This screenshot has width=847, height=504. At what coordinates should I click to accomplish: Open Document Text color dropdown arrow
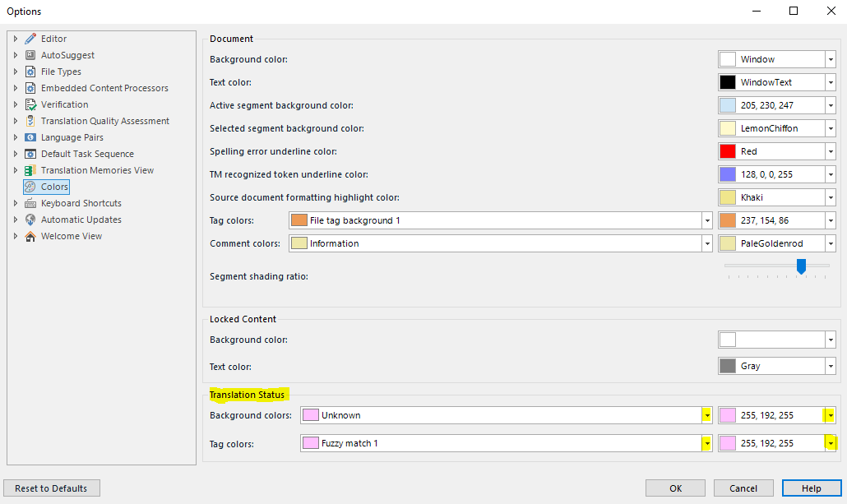point(831,83)
